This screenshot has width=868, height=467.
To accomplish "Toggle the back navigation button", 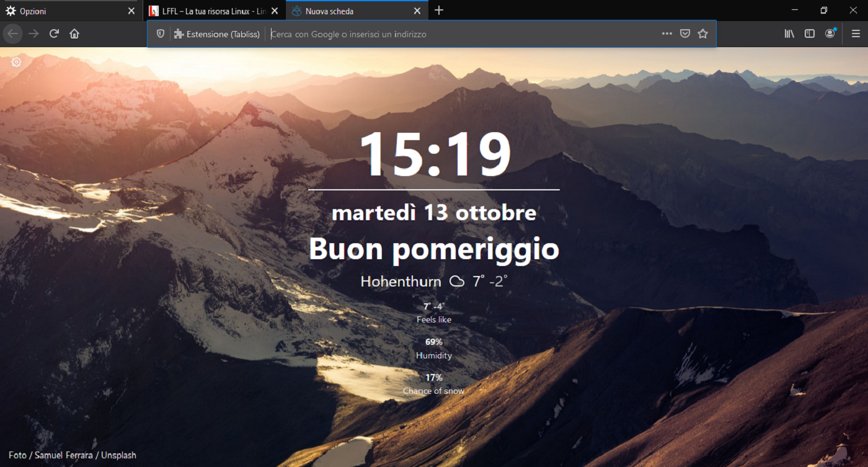I will click(12, 33).
